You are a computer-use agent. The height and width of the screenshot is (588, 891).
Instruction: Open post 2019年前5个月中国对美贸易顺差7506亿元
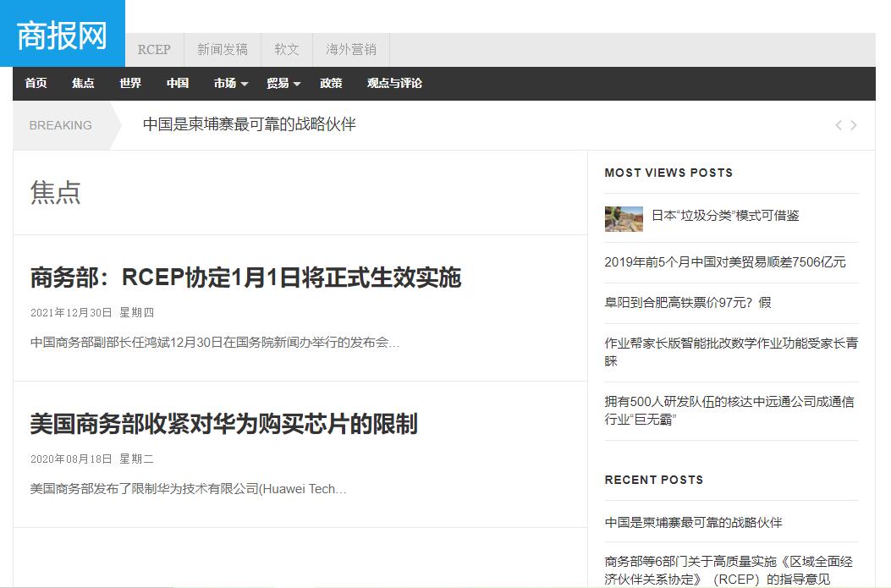(x=725, y=262)
